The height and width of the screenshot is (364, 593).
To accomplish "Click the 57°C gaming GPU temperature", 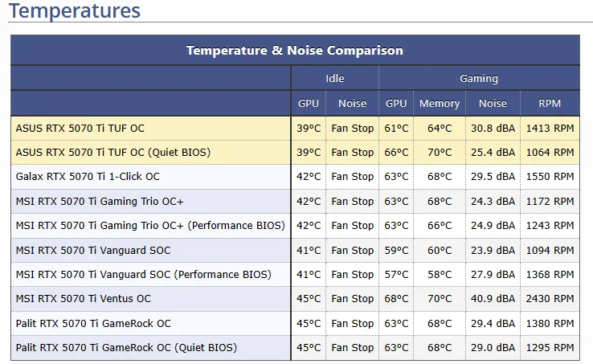I will tap(396, 275).
